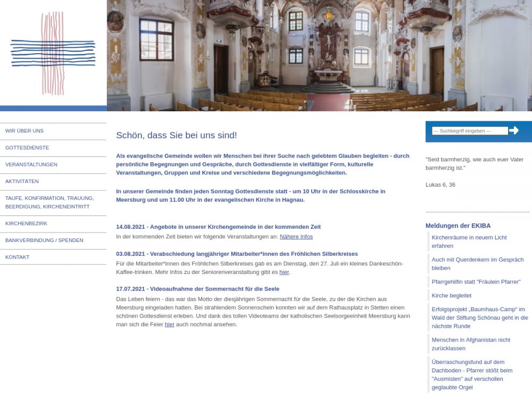Click the search arrow submit icon
532x399 pixels.
(513, 130)
